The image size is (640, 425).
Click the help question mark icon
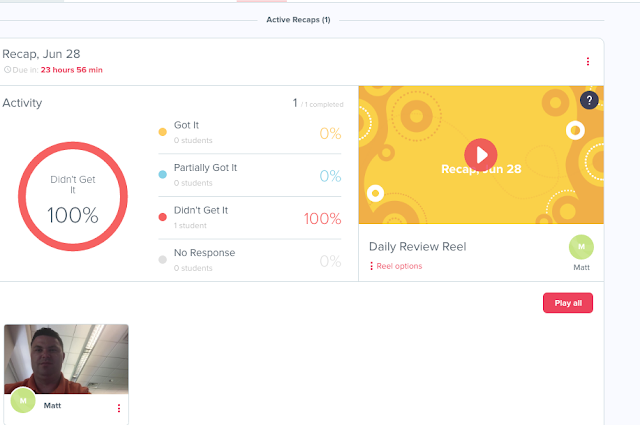pyautogui.click(x=589, y=100)
